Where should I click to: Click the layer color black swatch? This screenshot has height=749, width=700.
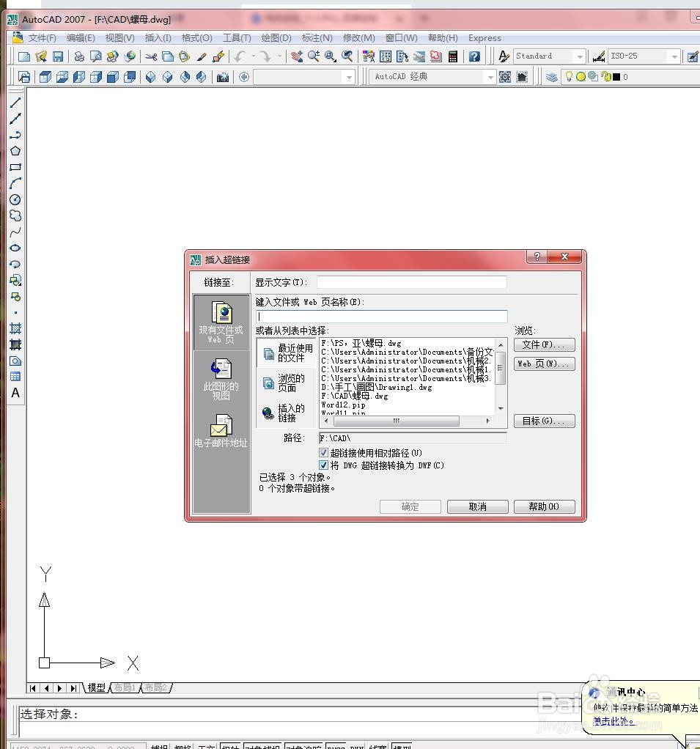(x=616, y=77)
